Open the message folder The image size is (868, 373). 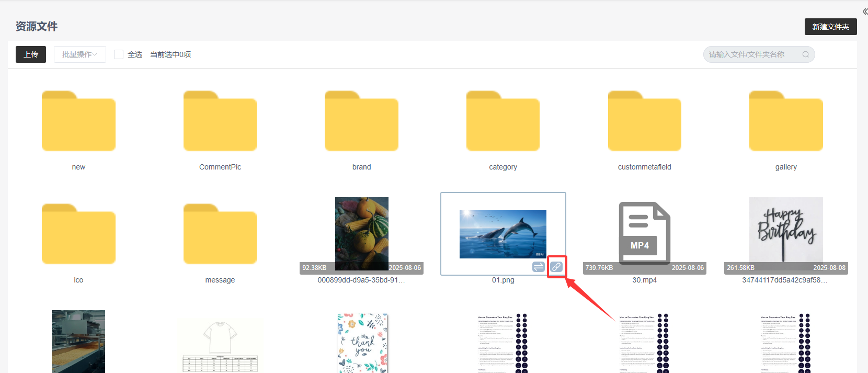[x=220, y=234]
